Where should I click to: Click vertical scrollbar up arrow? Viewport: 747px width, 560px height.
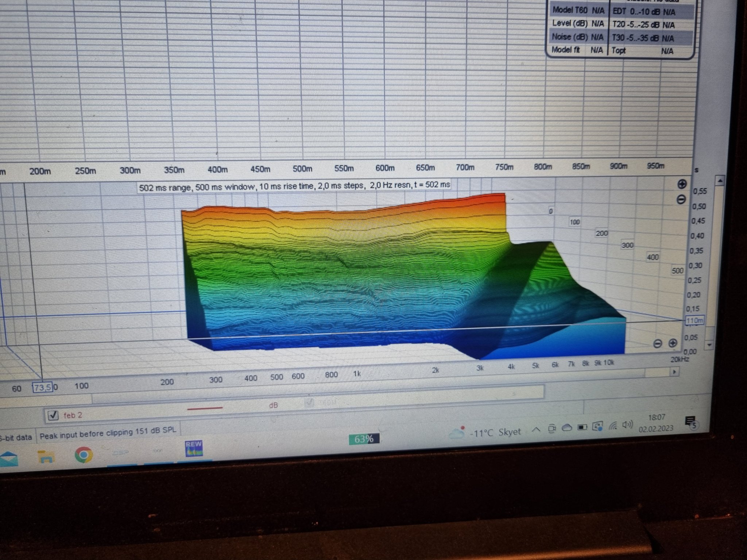pyautogui.click(x=720, y=180)
